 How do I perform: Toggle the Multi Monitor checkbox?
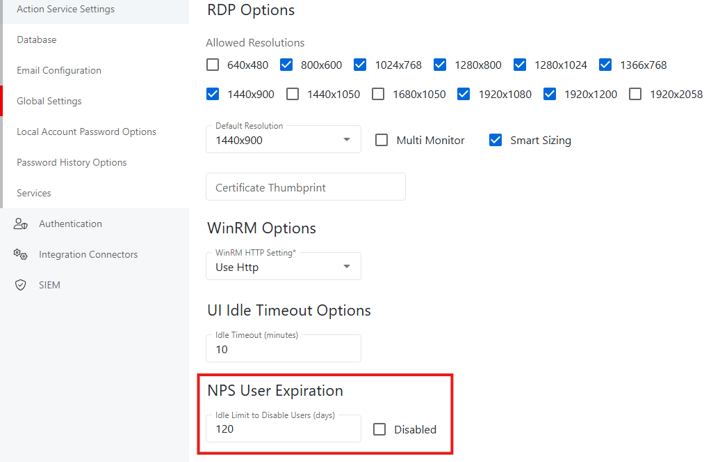point(381,140)
